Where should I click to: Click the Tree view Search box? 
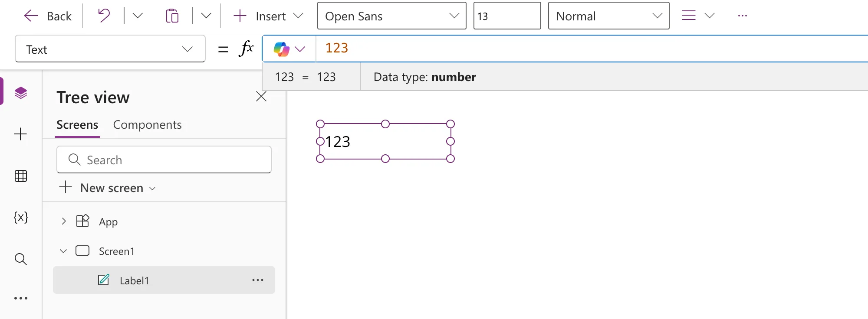click(164, 159)
